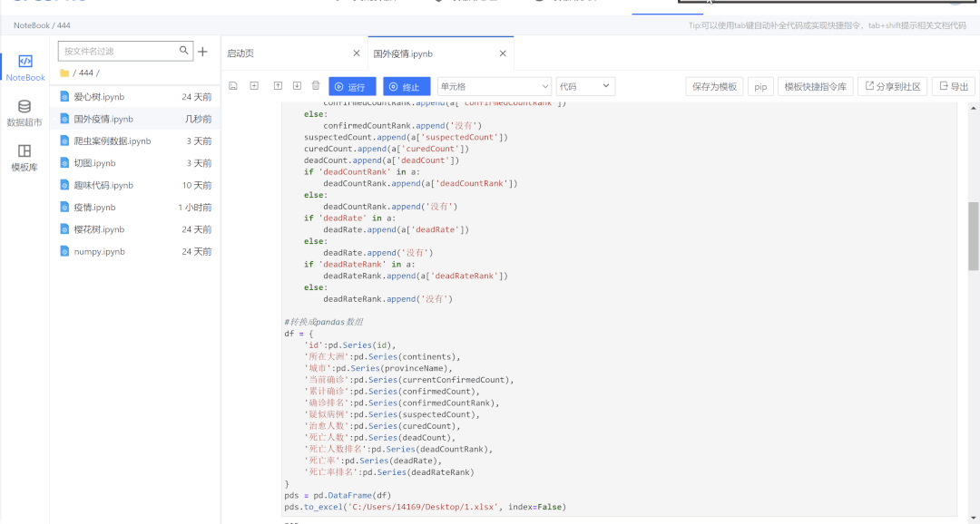Click the search magnifier in file filter
This screenshot has width=980, height=524.
(184, 51)
